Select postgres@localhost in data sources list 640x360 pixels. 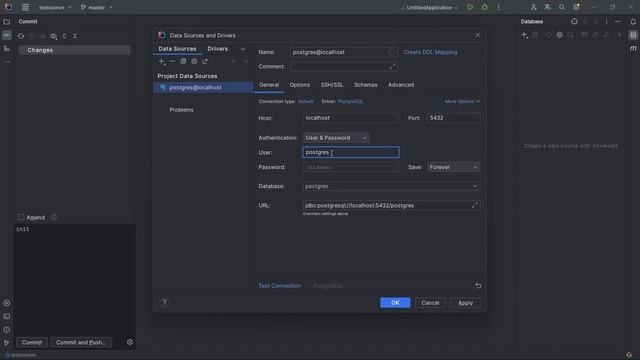(x=203, y=87)
